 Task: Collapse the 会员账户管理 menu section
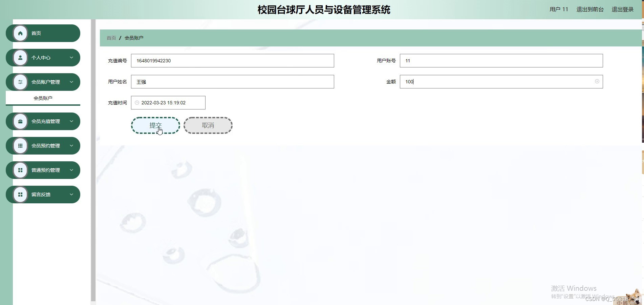[71, 82]
